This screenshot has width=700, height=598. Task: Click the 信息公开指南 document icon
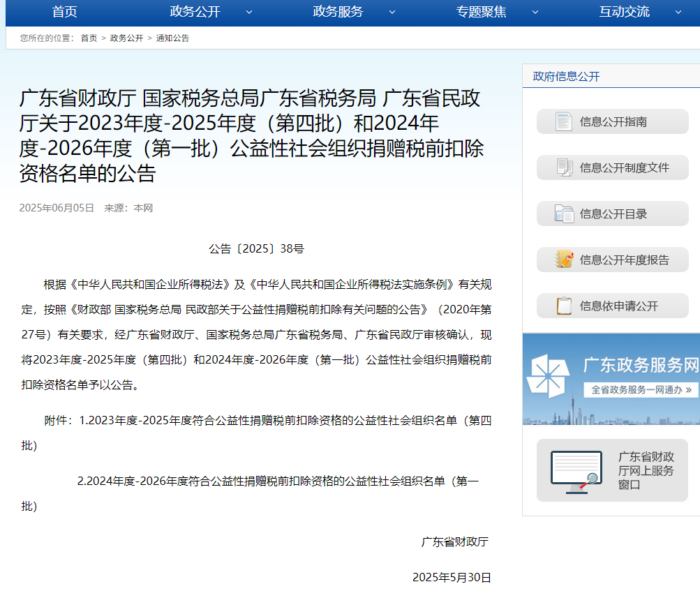(563, 121)
